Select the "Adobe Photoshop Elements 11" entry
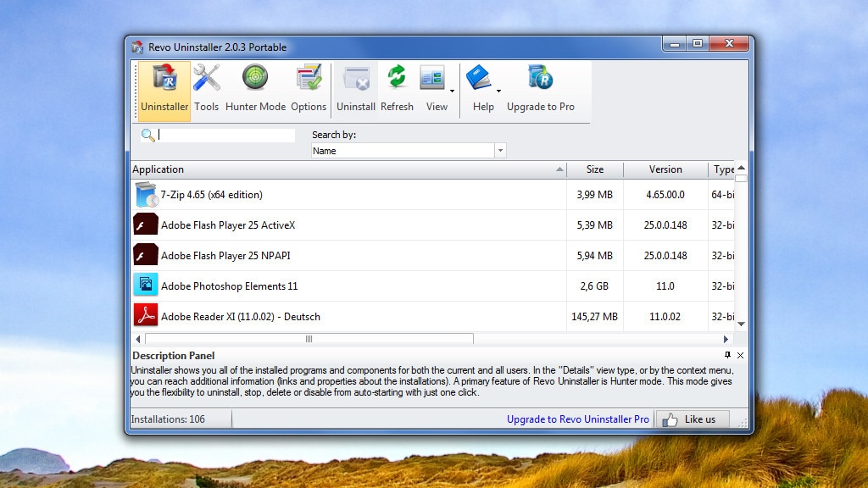868x488 pixels. tap(229, 286)
